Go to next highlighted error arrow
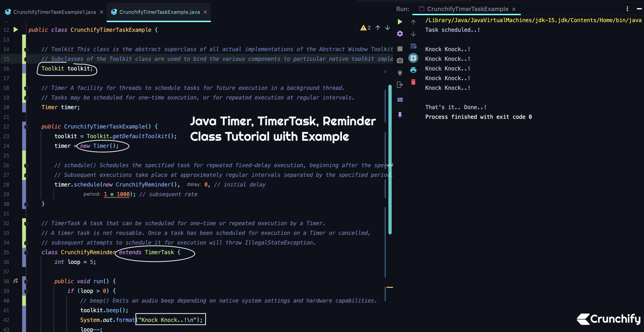The image size is (644, 332). pyautogui.click(x=387, y=28)
